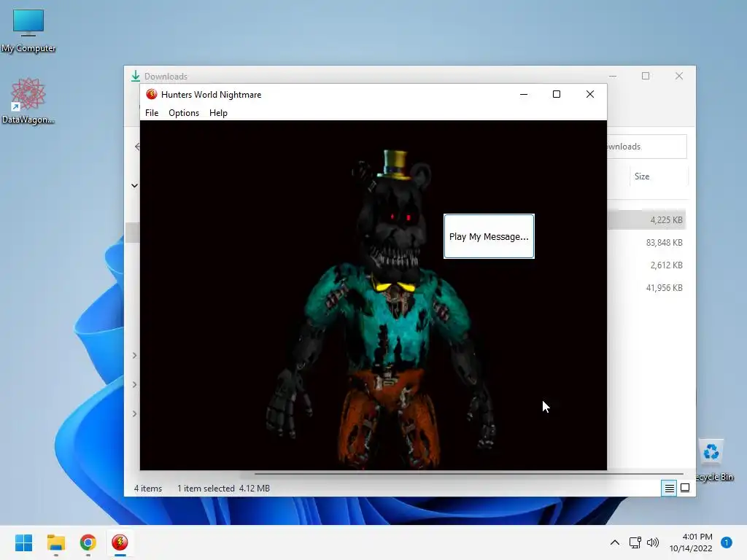Click the Play My Message button
Screen dimensions: 747x560
[x=489, y=236]
